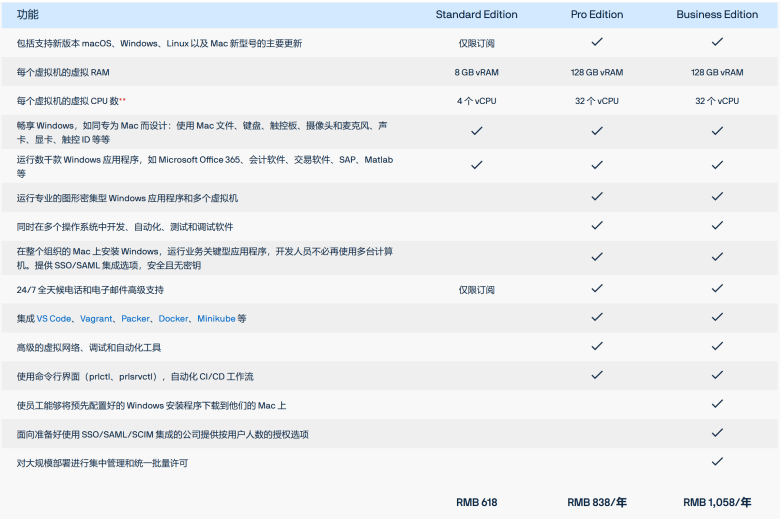Select 仅限订阅 in macOS updates row

coord(477,43)
